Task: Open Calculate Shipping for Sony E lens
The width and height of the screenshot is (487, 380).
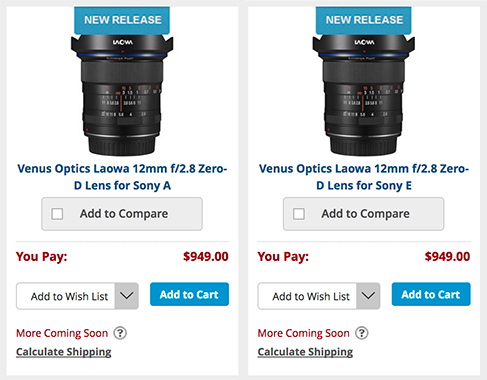Action: pos(305,352)
